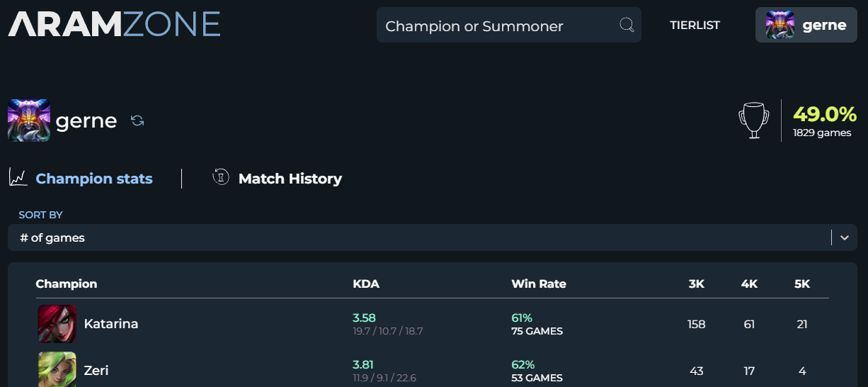Screen dimensions: 868x387
Task: Select the Katarina champion name
Action: [x=111, y=324]
